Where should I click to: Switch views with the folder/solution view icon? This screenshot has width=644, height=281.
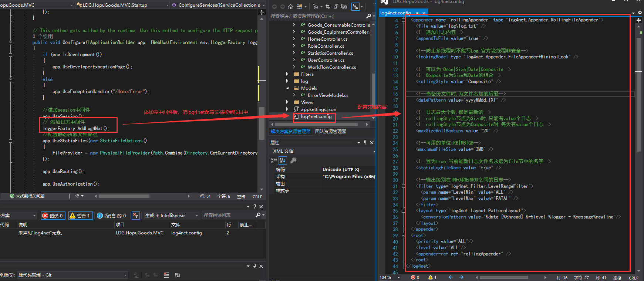coord(299,7)
